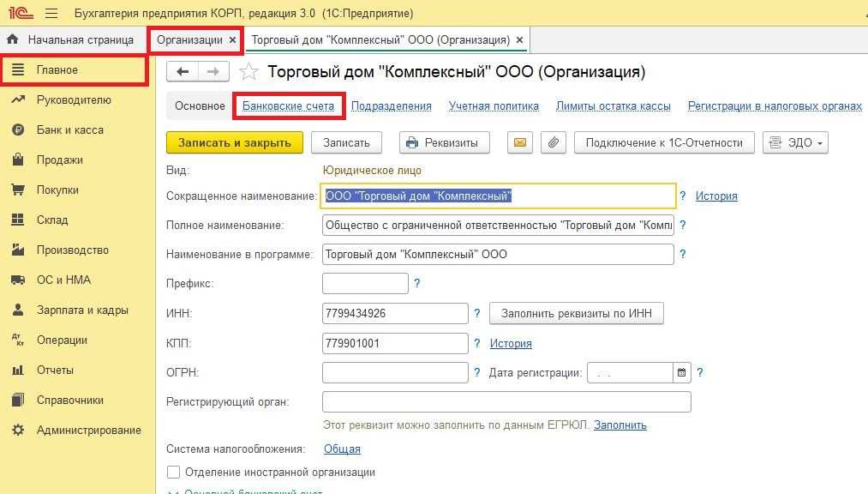
Task: Click the Регистрирующий орган input field
Action: [506, 402]
